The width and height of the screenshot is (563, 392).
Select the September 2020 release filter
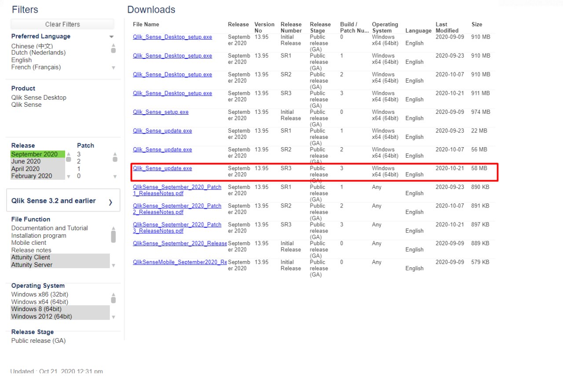38,154
